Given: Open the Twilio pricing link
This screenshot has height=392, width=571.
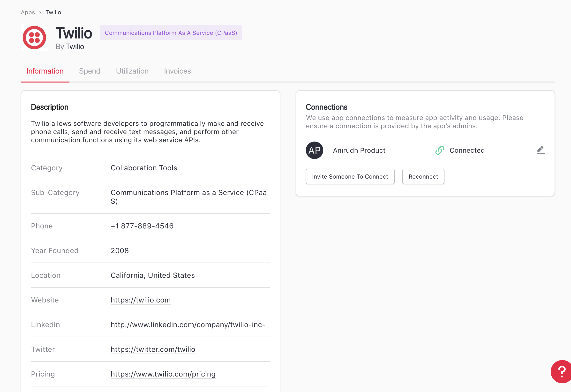Looking at the screenshot, I should point(163,374).
